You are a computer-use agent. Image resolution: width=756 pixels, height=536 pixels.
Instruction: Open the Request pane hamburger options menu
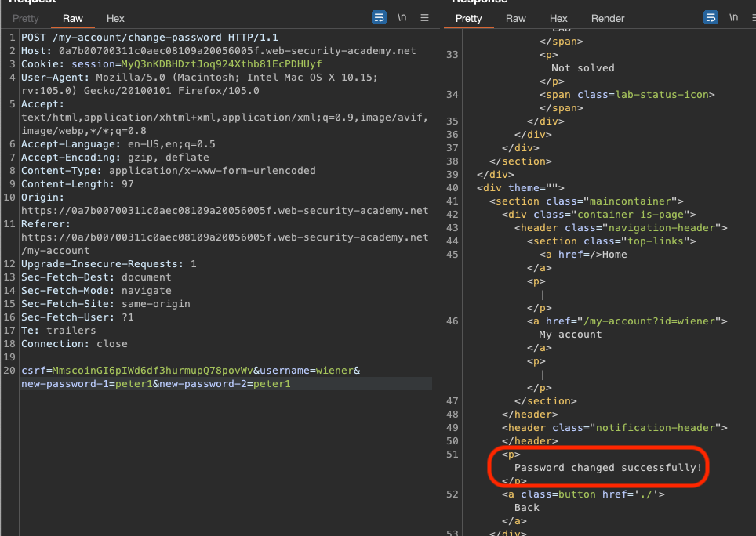[x=425, y=17]
